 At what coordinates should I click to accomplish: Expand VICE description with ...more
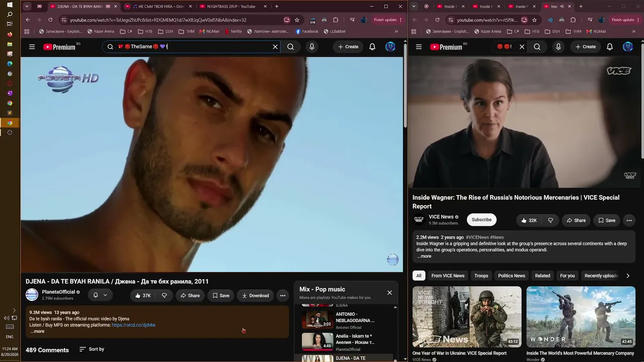point(424,256)
